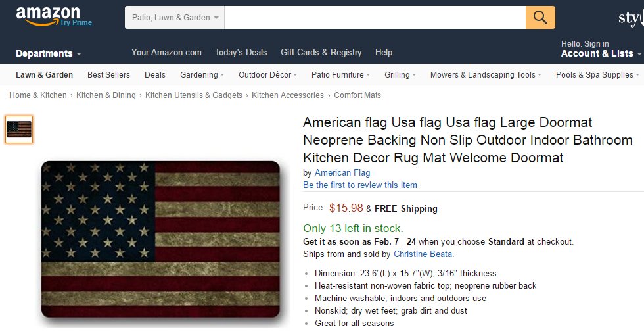Open the Help page
The height and width of the screenshot is (336, 644).
click(384, 52)
